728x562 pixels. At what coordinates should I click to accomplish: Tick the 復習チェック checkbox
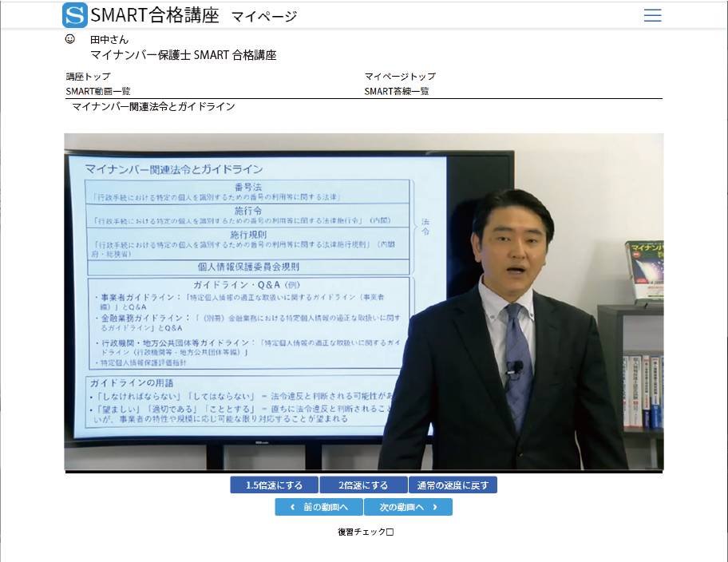click(390, 532)
